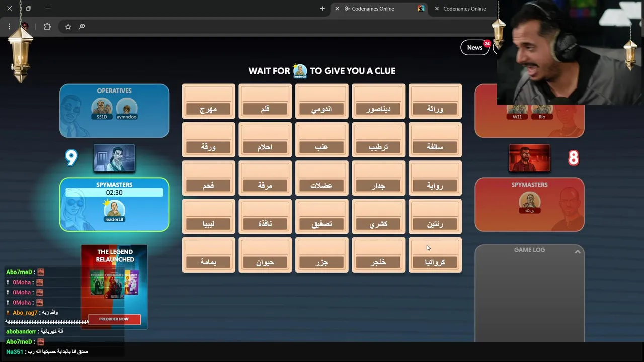Select the word card اندومي
644x362 pixels.
322,102
